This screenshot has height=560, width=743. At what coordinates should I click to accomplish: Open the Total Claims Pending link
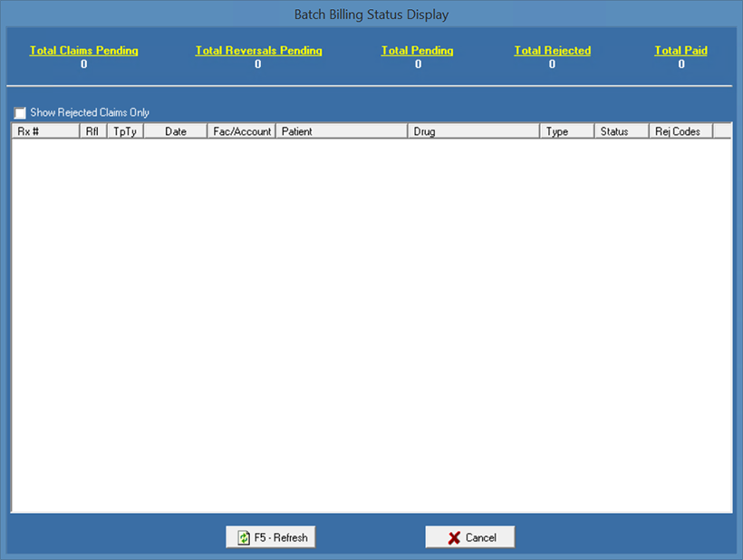[83, 51]
